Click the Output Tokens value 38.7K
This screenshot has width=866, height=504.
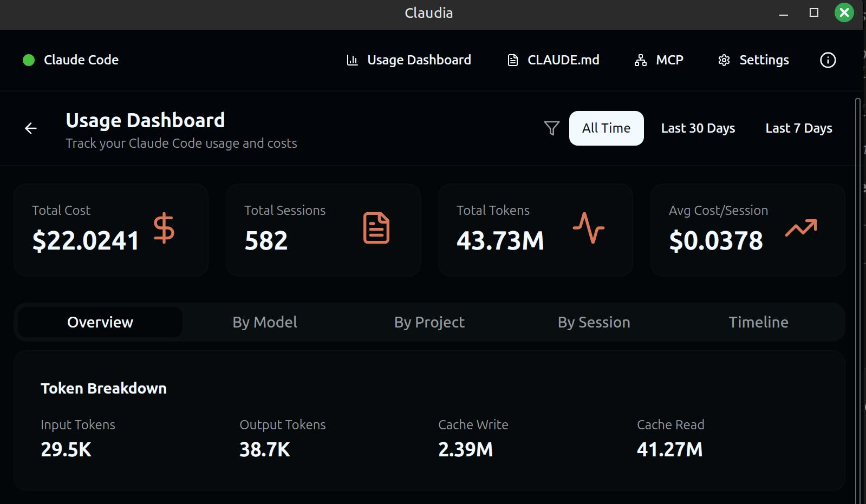click(265, 450)
